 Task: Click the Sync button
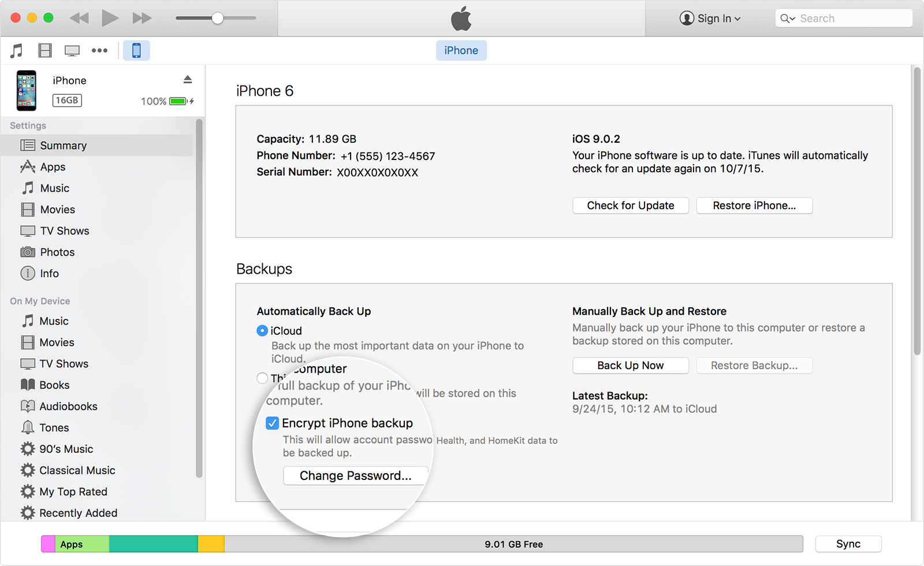pos(848,544)
